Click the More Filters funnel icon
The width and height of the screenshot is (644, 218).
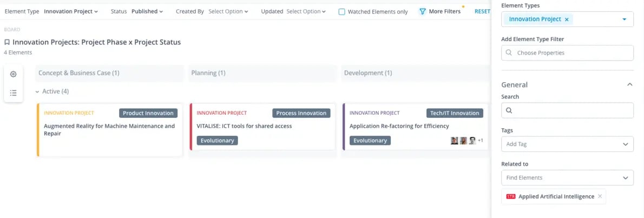coord(422,11)
